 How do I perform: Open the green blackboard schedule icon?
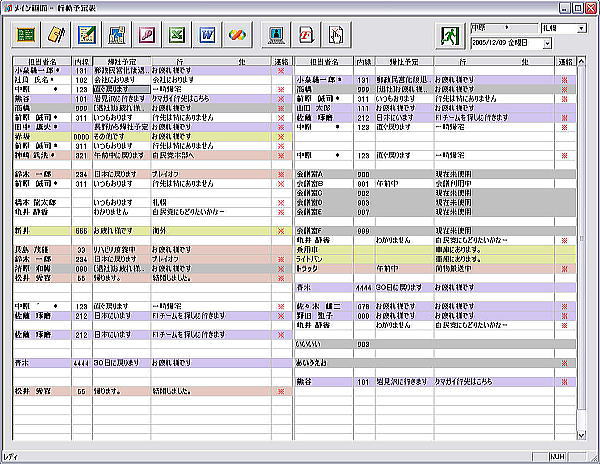[26, 35]
